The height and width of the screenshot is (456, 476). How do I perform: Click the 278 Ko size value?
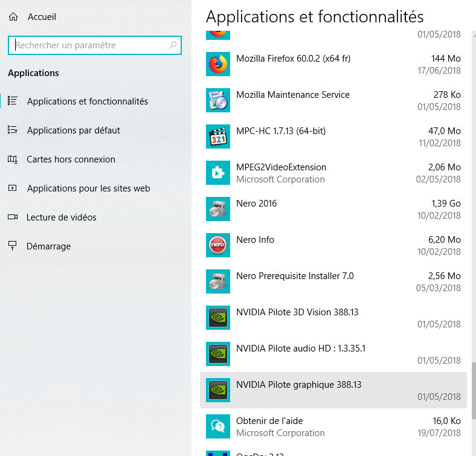(447, 94)
